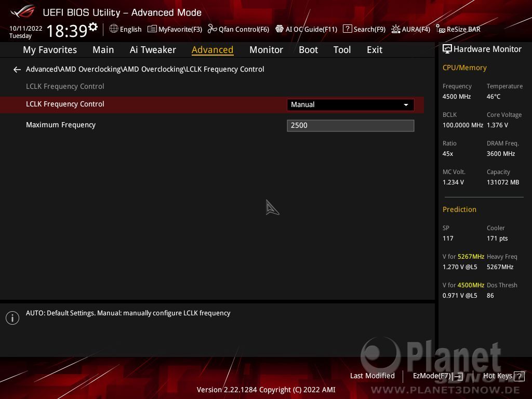This screenshot has width=532, height=399.
Task: Click the Heavy Freq 5267MHz value
Action: coord(500,267)
